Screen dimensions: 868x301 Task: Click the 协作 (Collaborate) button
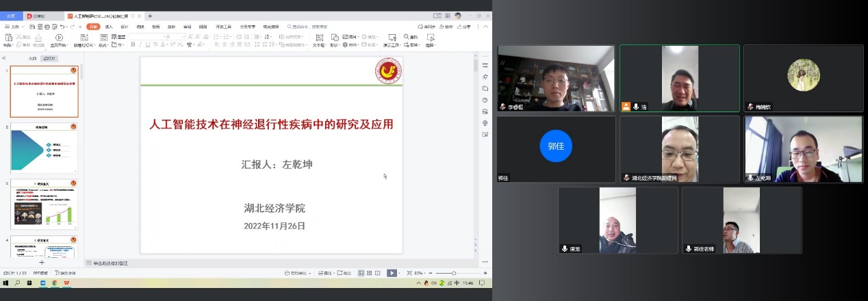446,27
